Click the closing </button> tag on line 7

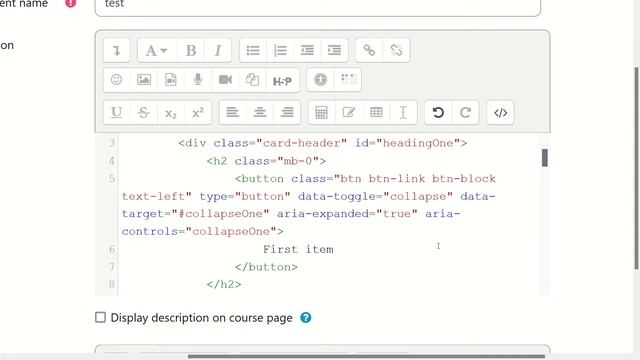click(x=266, y=267)
